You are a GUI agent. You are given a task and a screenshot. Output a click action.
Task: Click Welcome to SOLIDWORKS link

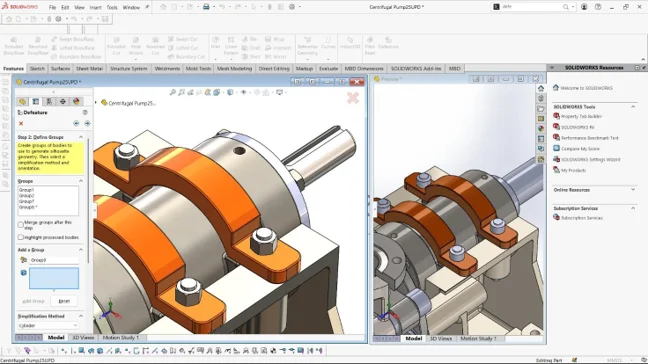586,88
